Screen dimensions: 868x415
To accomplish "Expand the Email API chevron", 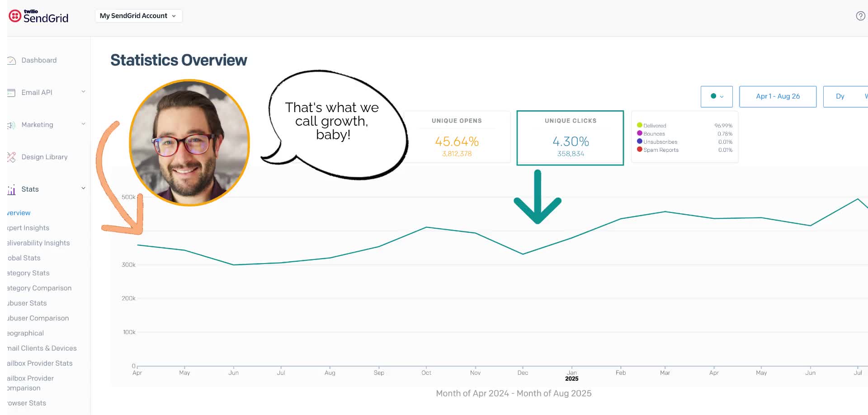I will (83, 92).
